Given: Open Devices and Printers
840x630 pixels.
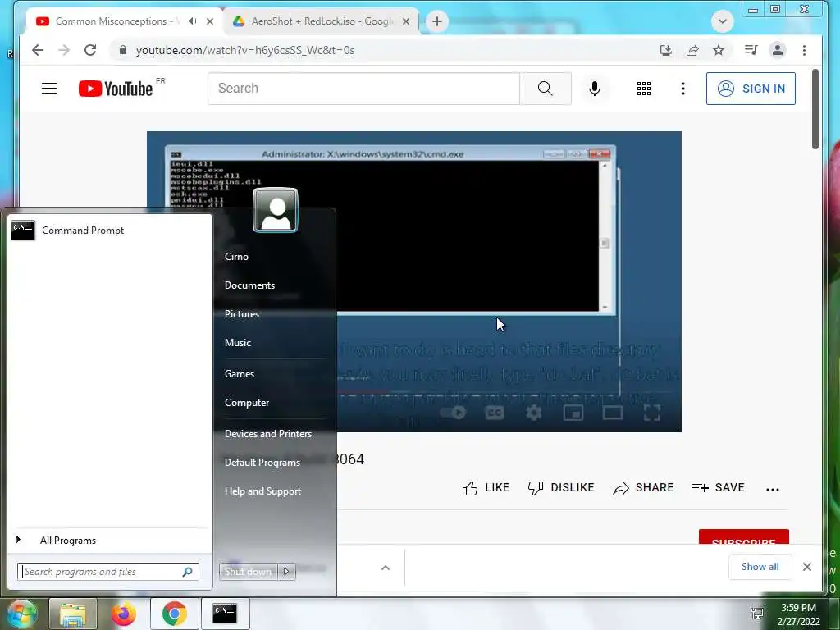Looking at the screenshot, I should click(268, 434).
